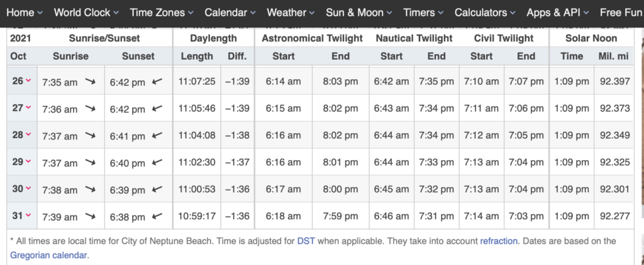The width and height of the screenshot is (644, 265).
Task: Open the Gregorian calendar link
Action: (x=49, y=255)
